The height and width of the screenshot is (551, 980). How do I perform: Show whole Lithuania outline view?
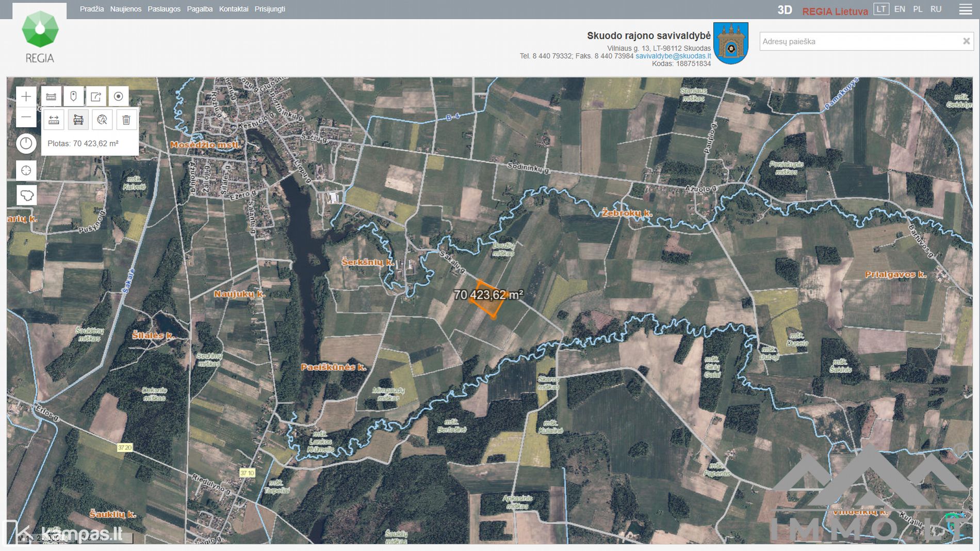tap(26, 195)
